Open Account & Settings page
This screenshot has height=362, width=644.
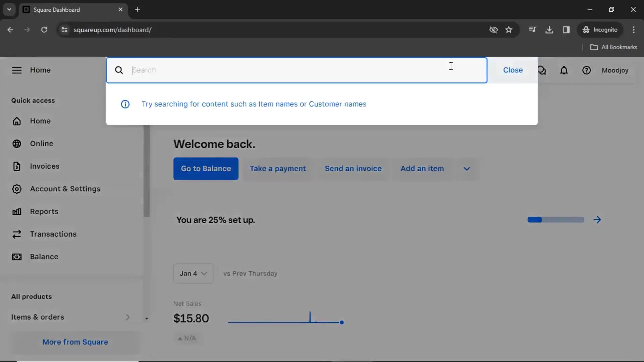[x=65, y=189]
